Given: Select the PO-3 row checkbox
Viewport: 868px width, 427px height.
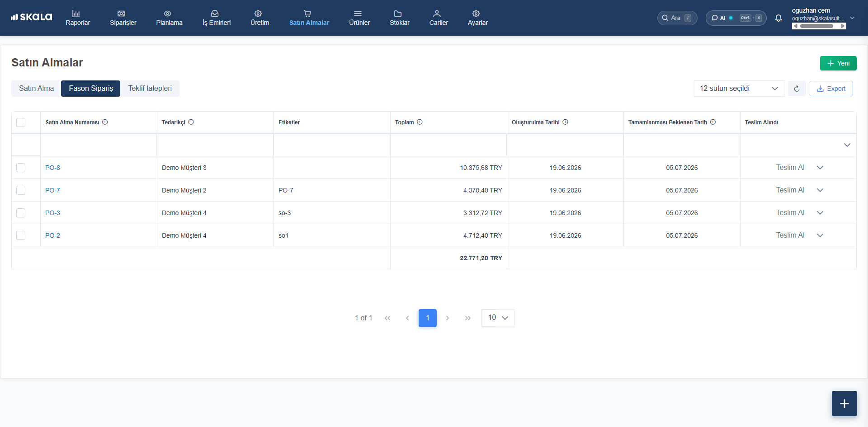Looking at the screenshot, I should click(x=21, y=213).
